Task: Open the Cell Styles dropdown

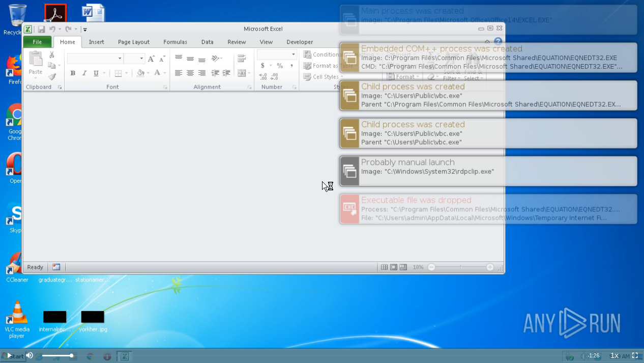Action: (323, 77)
